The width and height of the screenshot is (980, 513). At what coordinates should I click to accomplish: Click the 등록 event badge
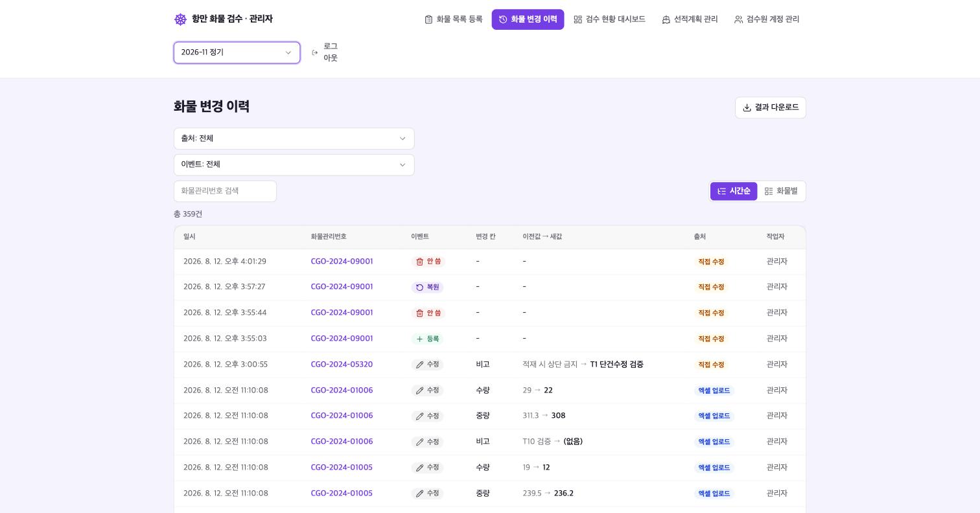[x=427, y=339]
